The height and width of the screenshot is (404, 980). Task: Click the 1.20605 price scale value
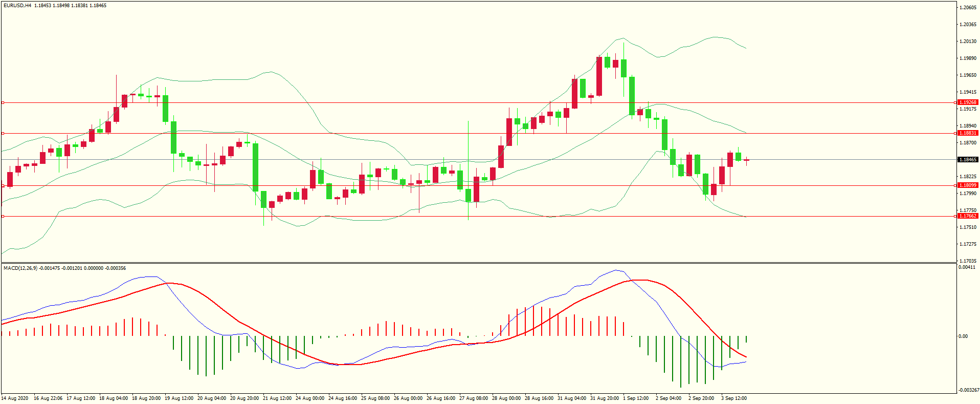pyautogui.click(x=968, y=8)
